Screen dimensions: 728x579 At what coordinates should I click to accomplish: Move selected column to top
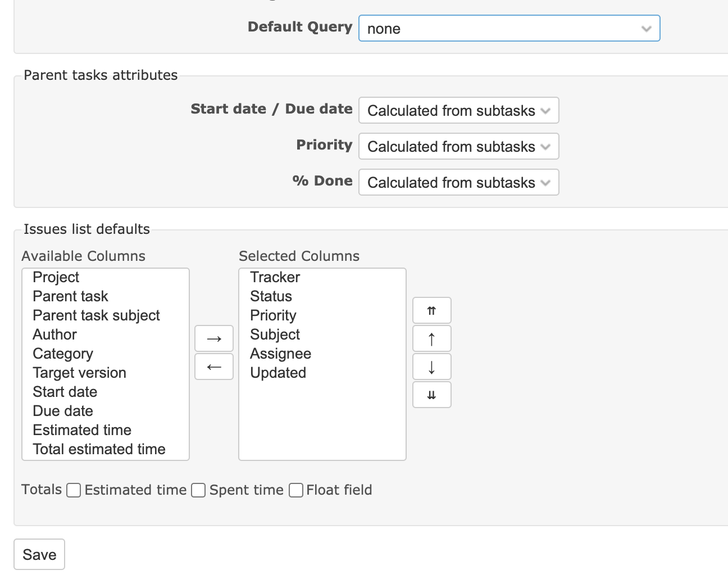[431, 310]
